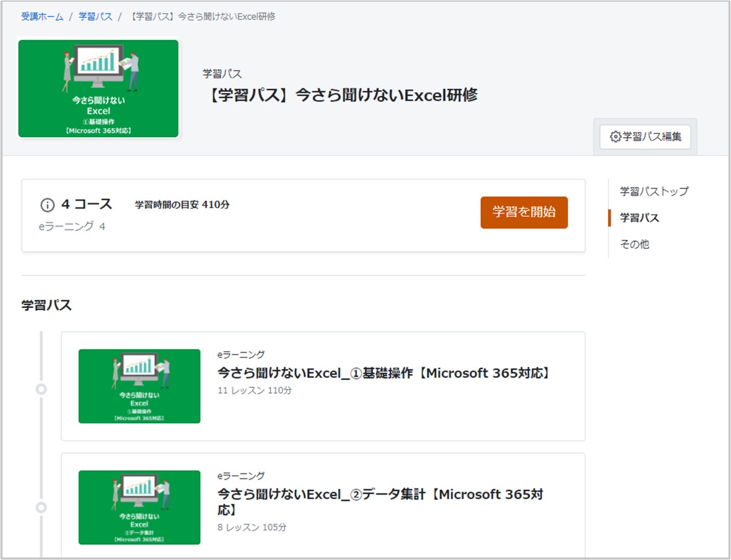Start learning with 学習を開始 button
Viewport: 731px width, 560px height.
[x=524, y=212]
